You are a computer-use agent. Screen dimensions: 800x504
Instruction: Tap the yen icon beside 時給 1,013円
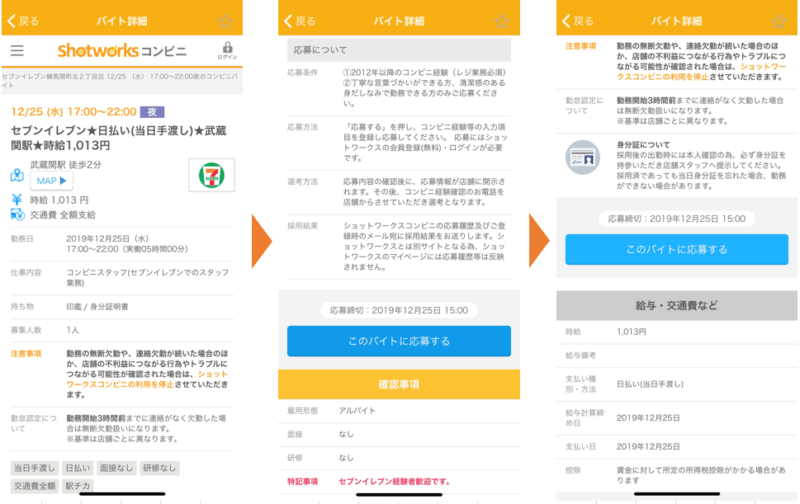[x=17, y=199]
